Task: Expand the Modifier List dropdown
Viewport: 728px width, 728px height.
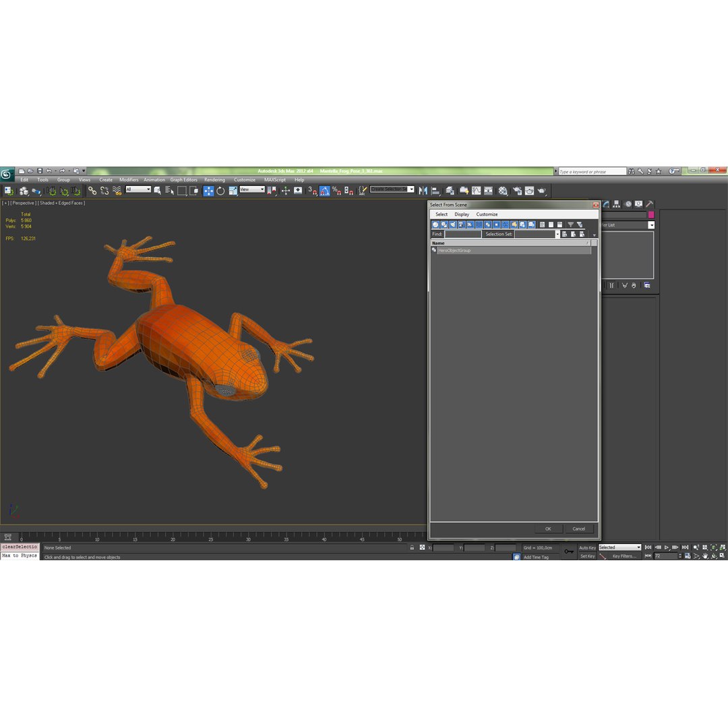Action: tap(651, 225)
